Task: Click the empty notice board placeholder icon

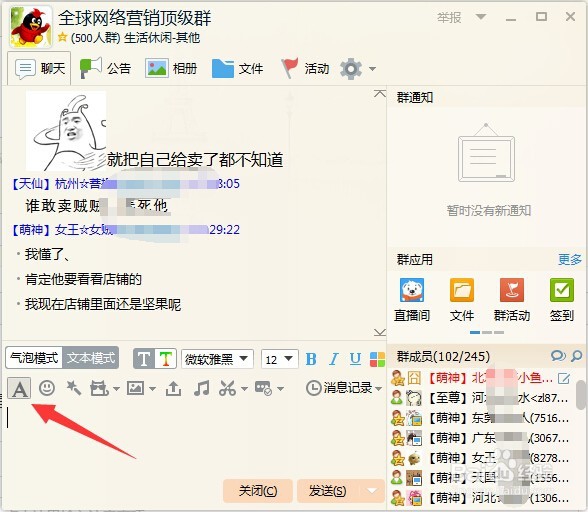Action: coord(486,153)
